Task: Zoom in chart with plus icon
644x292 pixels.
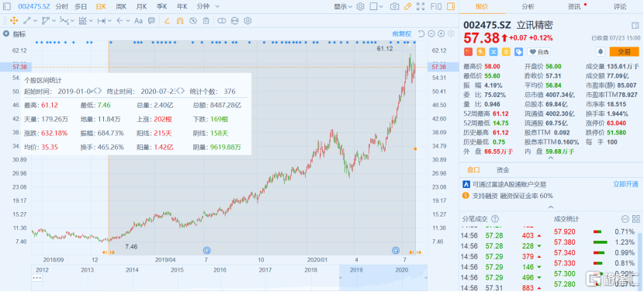Action: [x=441, y=33]
